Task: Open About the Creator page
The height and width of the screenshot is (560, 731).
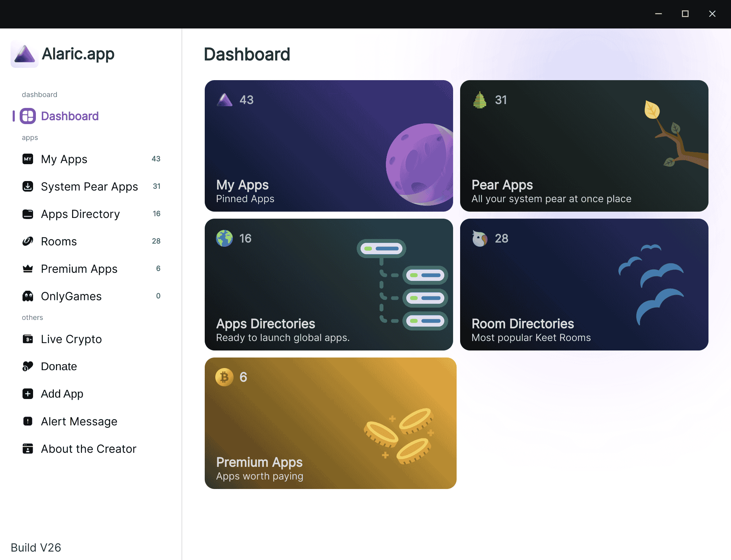Action: pyautogui.click(x=88, y=449)
